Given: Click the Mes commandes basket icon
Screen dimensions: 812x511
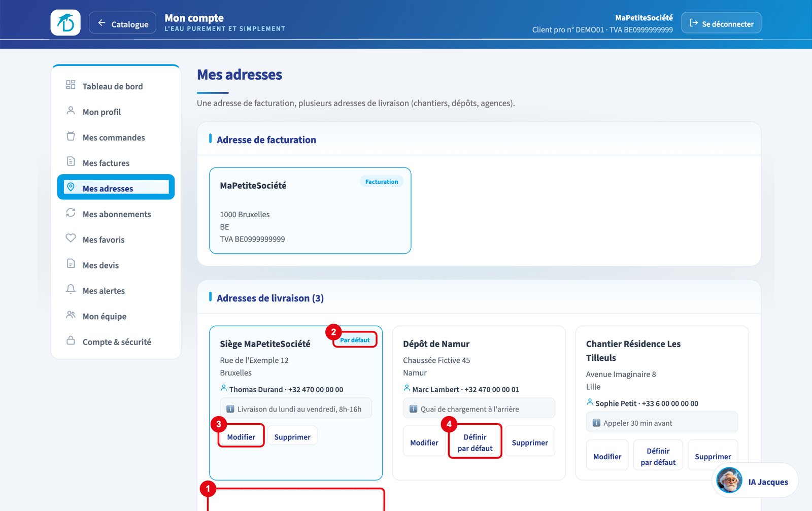Looking at the screenshot, I should point(71,136).
